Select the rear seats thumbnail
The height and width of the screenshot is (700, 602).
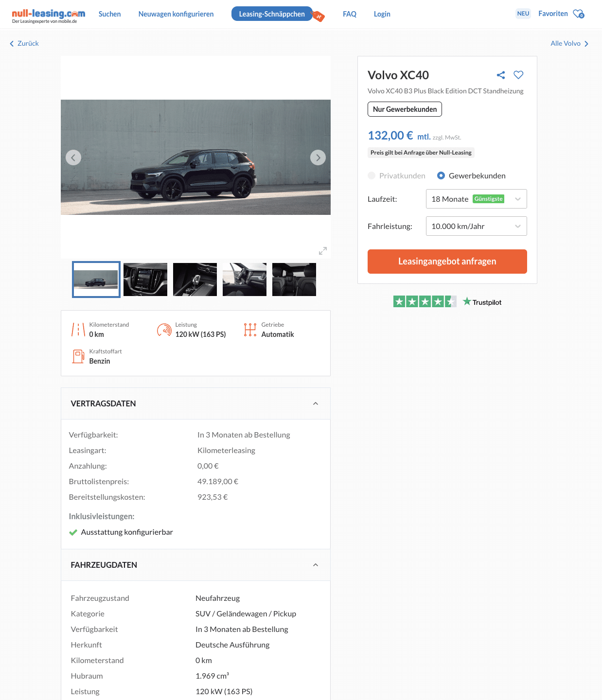coord(294,280)
